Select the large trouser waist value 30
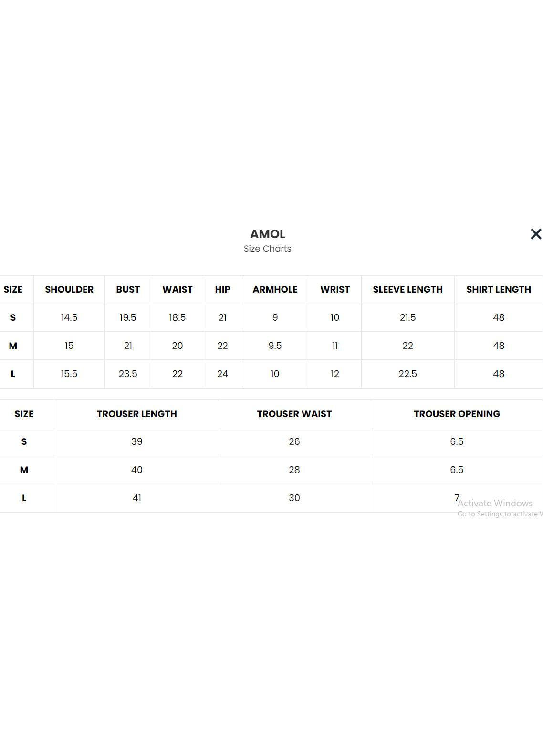The width and height of the screenshot is (543, 756). click(x=294, y=498)
